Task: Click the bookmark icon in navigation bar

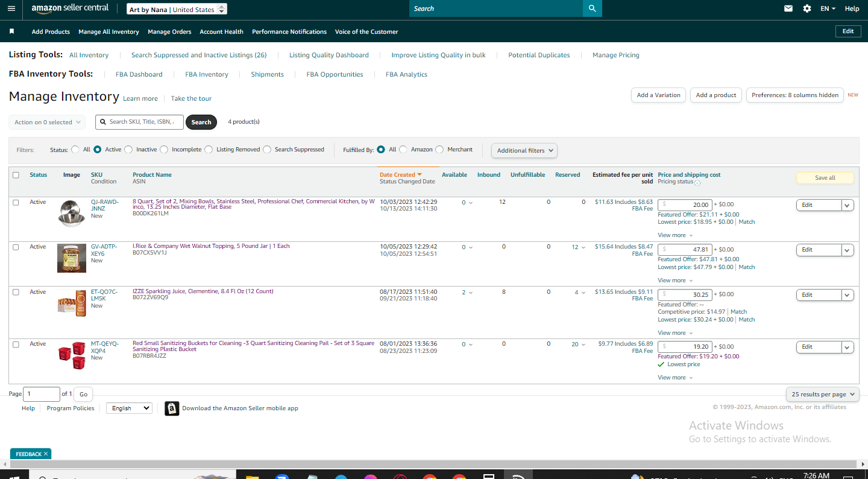Action: point(11,31)
